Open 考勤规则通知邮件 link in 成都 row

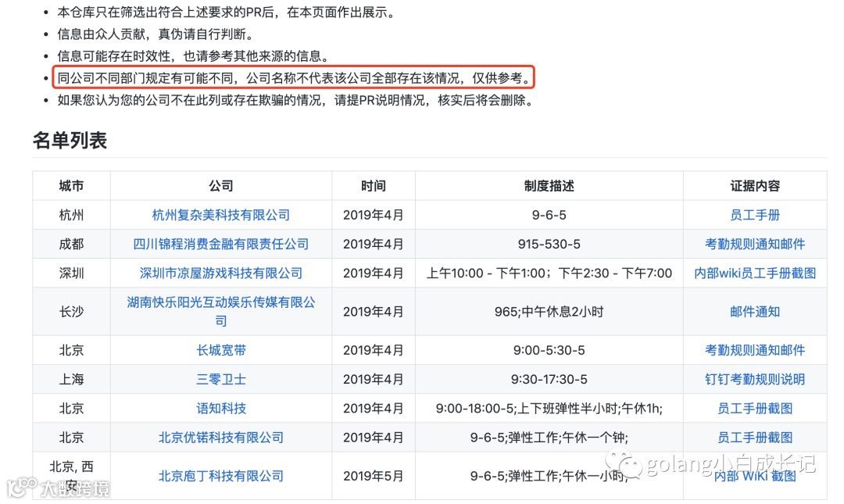[755, 245]
